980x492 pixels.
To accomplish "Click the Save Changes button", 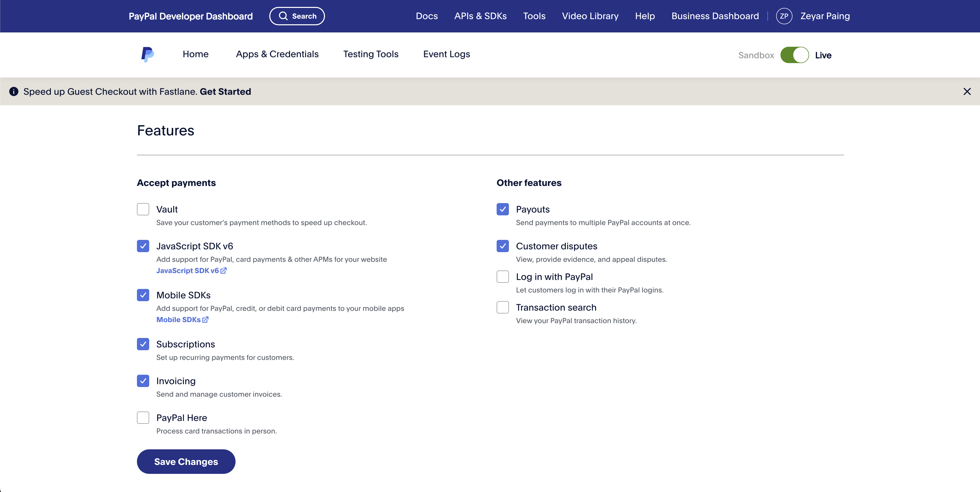I will pyautogui.click(x=186, y=462).
